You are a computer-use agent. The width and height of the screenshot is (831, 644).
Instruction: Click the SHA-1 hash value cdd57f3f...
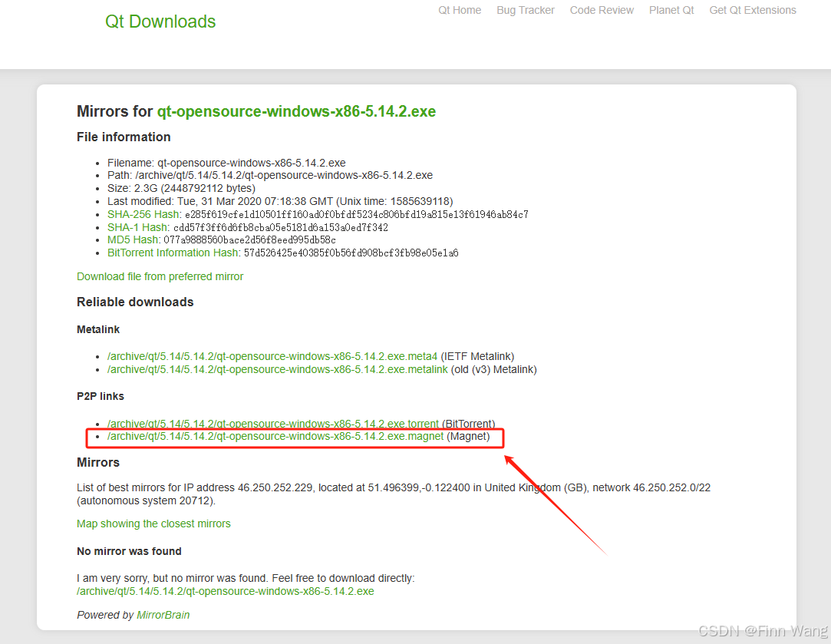click(281, 227)
